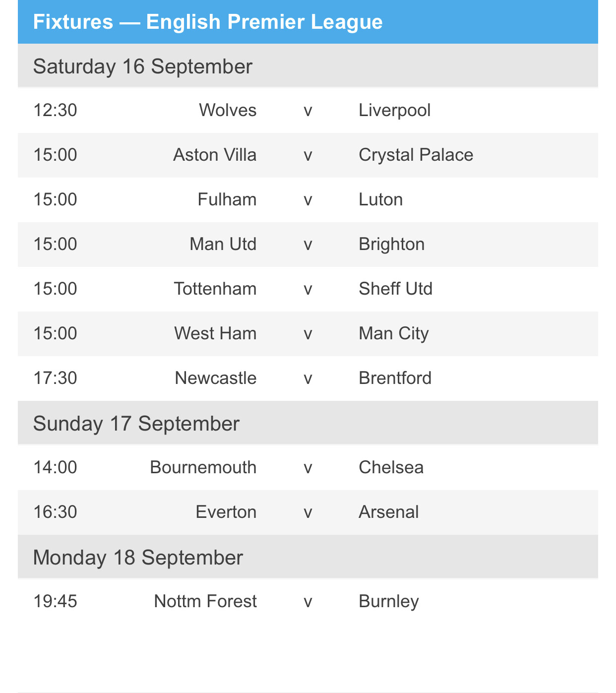Open Nottm Forest team page
Screen dimensions: 616x693
205,601
